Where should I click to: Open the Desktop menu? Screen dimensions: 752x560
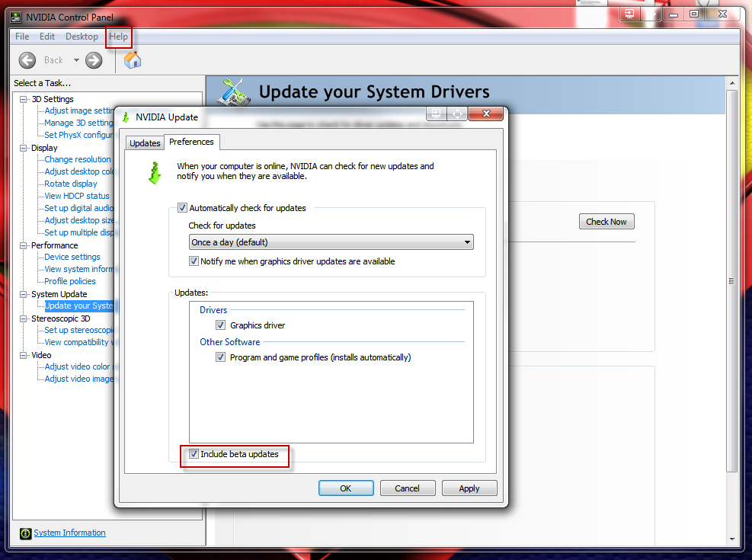tap(82, 37)
